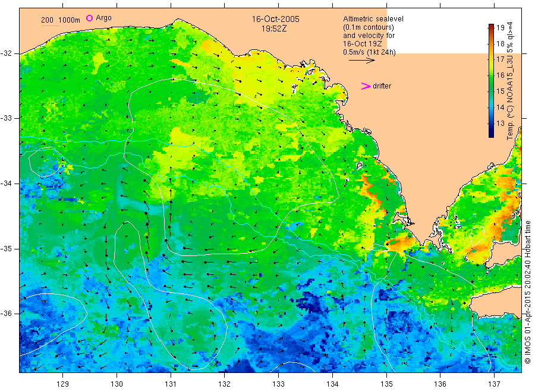535x392 pixels.
Task: Click the IMOS copyright timestamp text
Action: [528, 292]
